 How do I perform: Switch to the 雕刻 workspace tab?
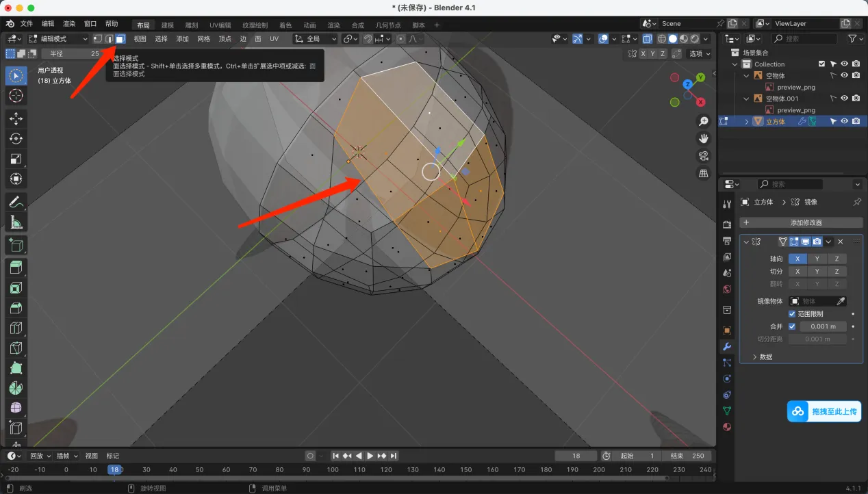pyautogui.click(x=192, y=25)
